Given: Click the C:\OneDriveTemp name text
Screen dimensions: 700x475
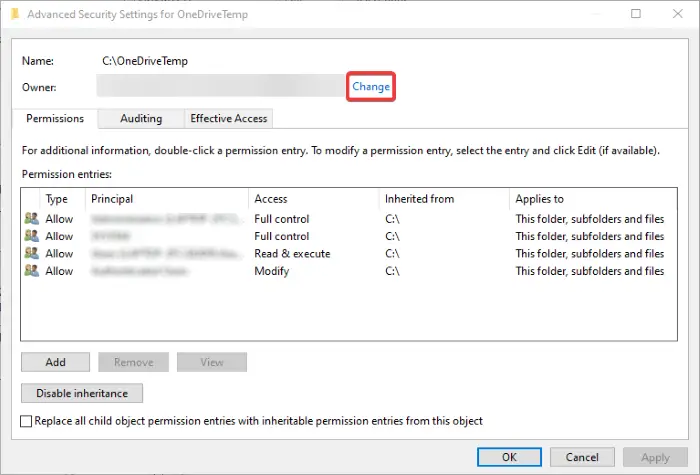Looking at the screenshot, I should pyautogui.click(x=145, y=61).
